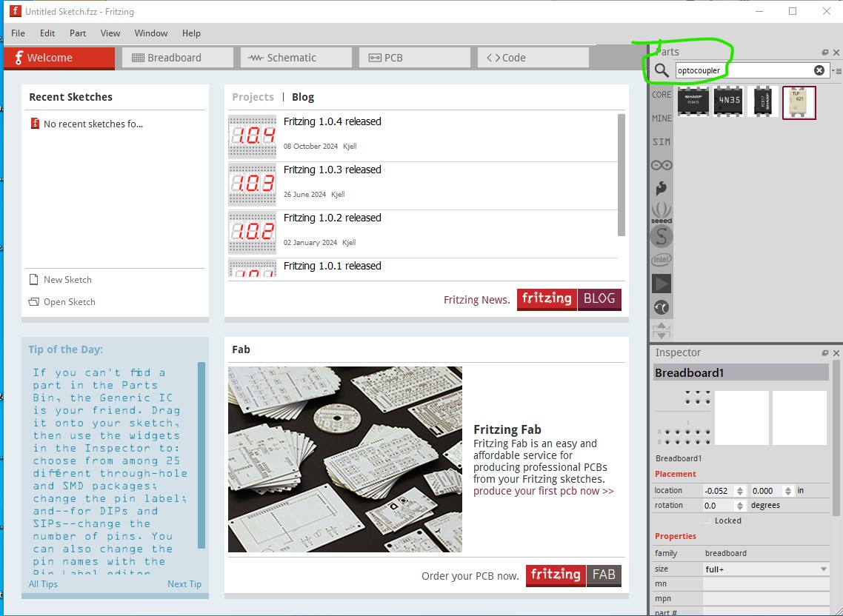843x616 pixels.
Task: Open the Part menu
Action: (78, 33)
